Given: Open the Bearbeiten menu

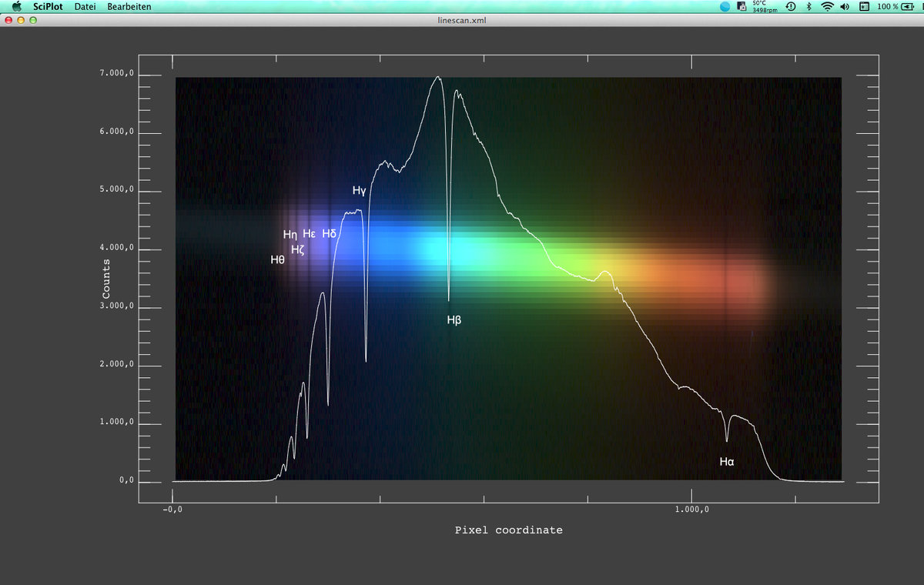Looking at the screenshot, I should [x=129, y=6].
